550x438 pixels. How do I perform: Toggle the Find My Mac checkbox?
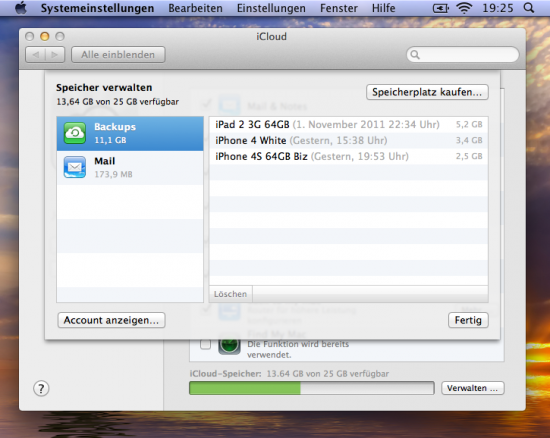206,344
